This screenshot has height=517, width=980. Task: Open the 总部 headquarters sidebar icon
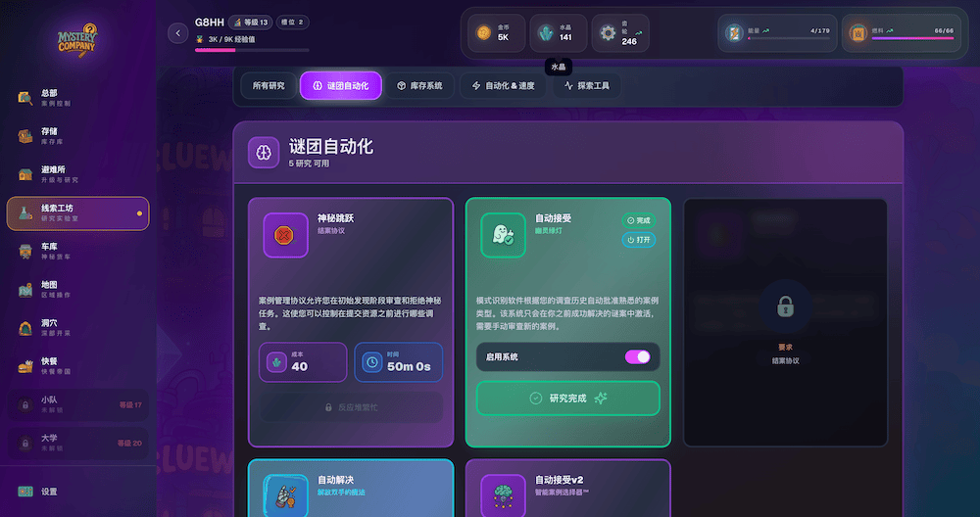[x=25, y=97]
